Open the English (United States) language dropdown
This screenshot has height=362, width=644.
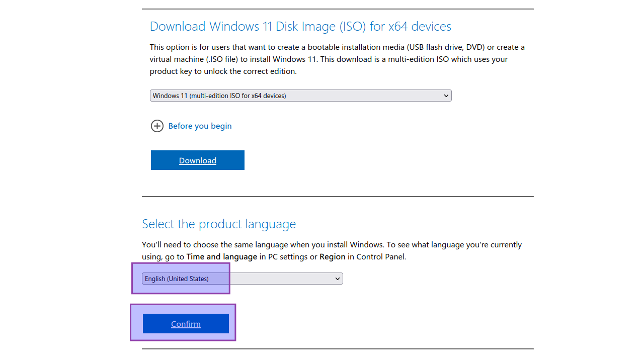242,279
